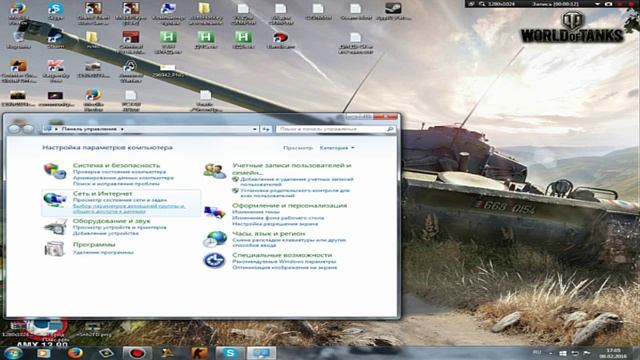Open the 'Категория' view dropdown
Image resolution: width=640 pixels, height=360 pixels.
tap(337, 148)
